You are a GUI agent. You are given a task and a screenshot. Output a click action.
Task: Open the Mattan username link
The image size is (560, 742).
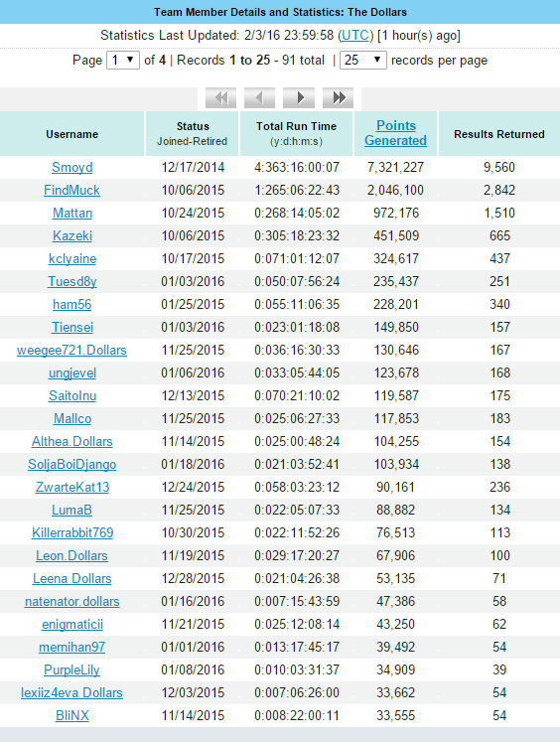[x=72, y=213]
